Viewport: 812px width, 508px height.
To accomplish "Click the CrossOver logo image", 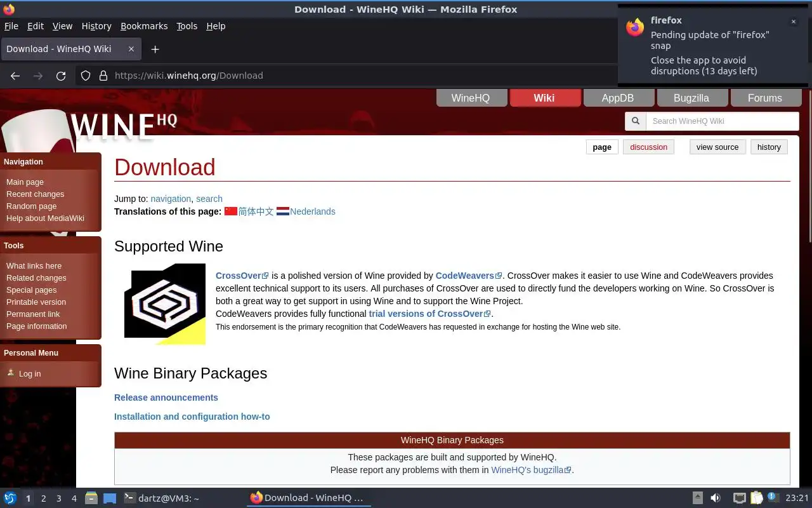I will point(165,304).
